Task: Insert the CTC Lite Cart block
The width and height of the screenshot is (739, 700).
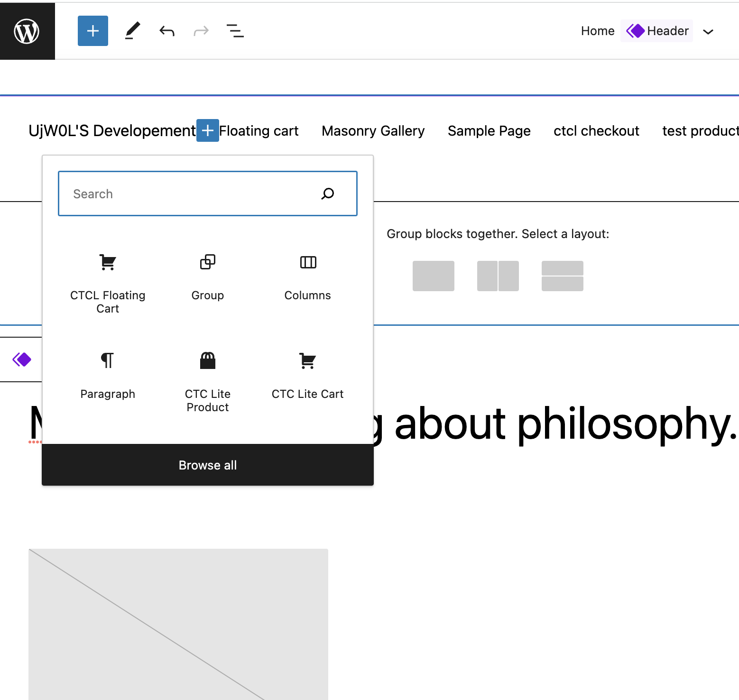Action: [308, 377]
